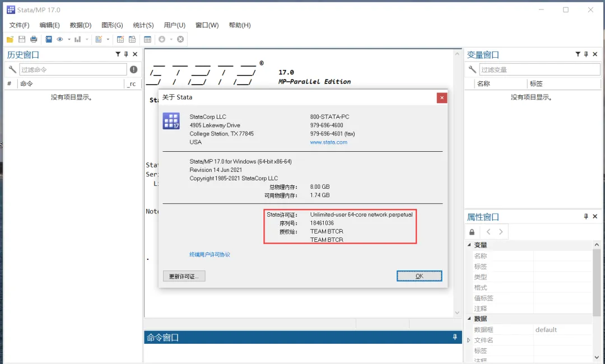The height and width of the screenshot is (364, 605).
Task: Open the Graph icon dropdown arrow
Action: tap(87, 39)
